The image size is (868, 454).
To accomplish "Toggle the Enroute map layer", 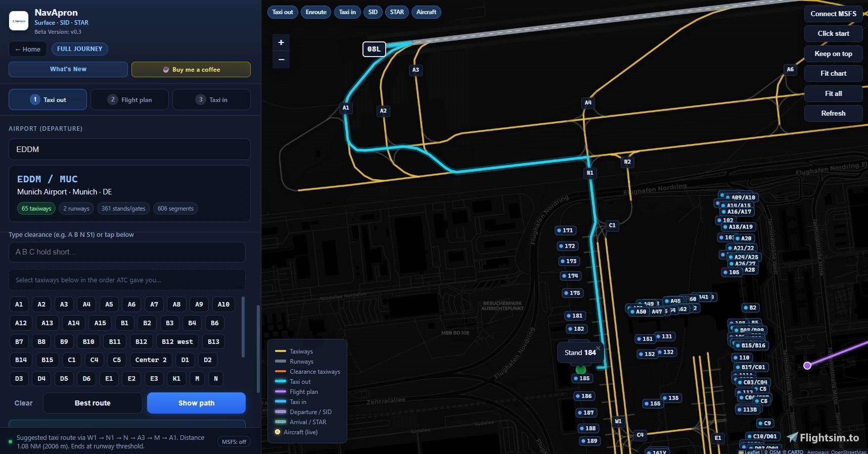I will coord(316,12).
